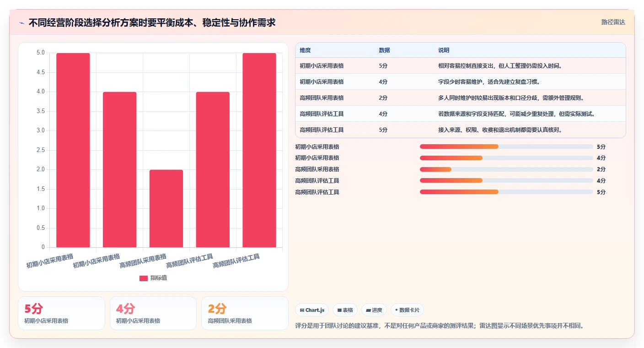Click the 高频团队评估工具 chart bar reaching 5.0
The image size is (644, 348).
coord(259,150)
